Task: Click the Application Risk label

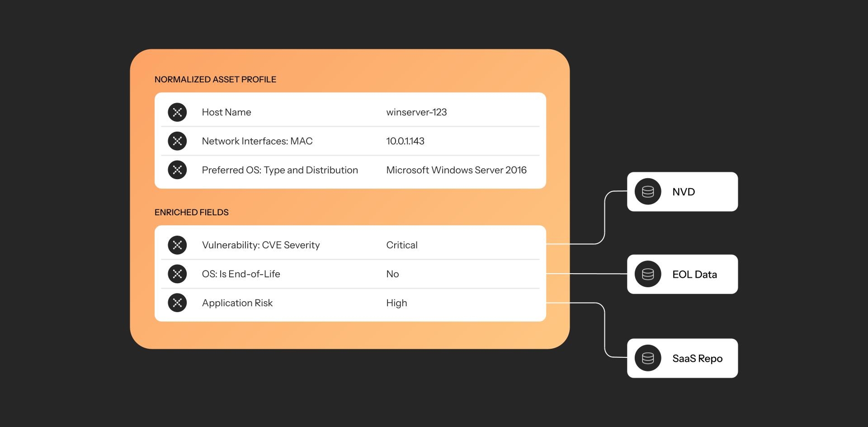Action: point(237,303)
